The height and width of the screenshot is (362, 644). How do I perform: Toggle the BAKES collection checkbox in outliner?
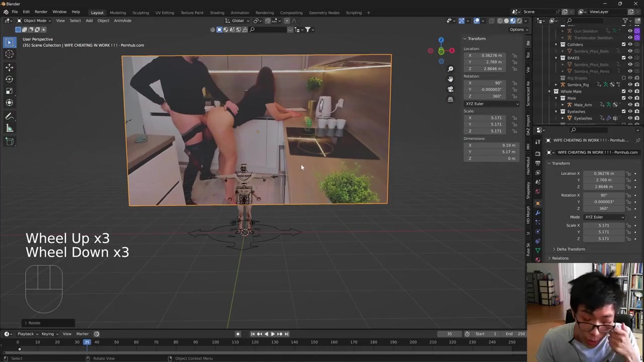coord(623,58)
